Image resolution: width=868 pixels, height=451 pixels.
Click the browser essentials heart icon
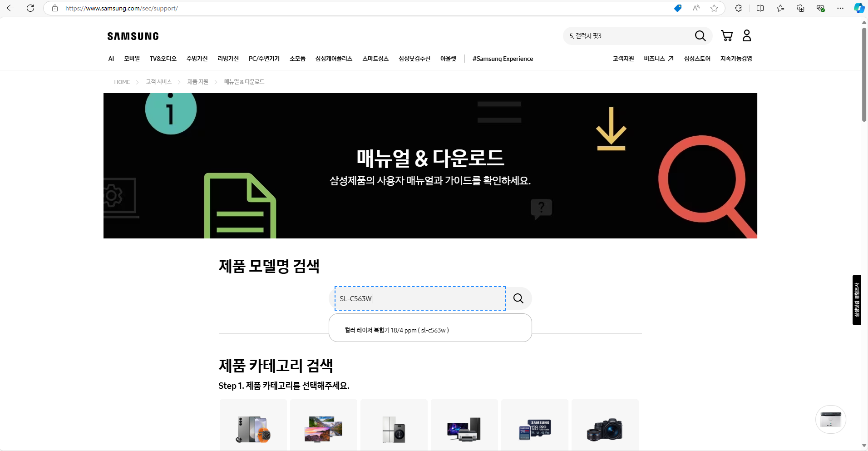coord(820,8)
